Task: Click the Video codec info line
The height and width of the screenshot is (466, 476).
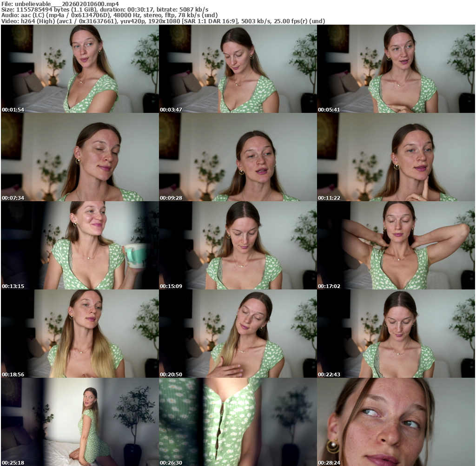Action: tap(163, 21)
